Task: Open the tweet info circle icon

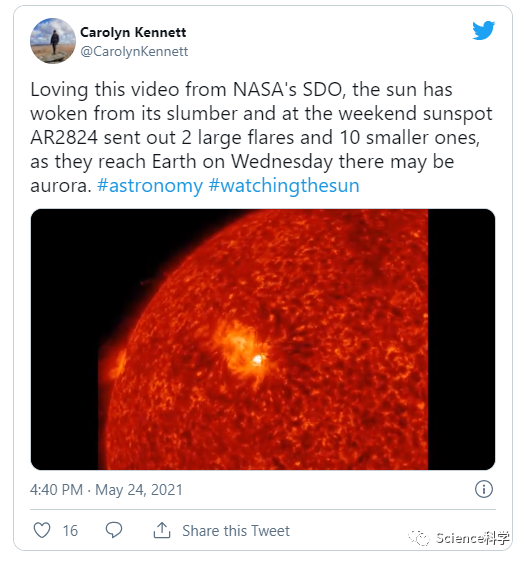Action: [x=484, y=489]
